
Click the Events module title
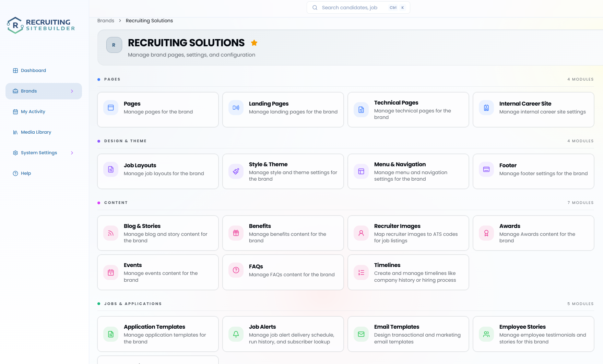click(x=133, y=265)
